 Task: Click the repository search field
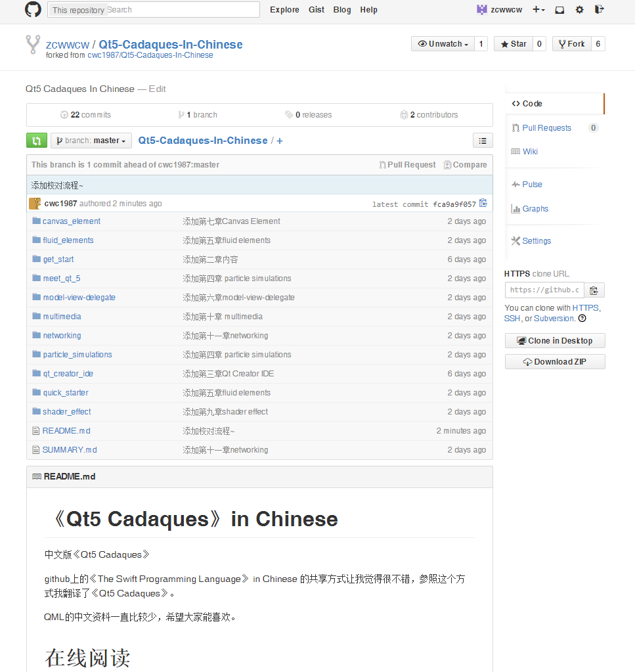tap(154, 9)
